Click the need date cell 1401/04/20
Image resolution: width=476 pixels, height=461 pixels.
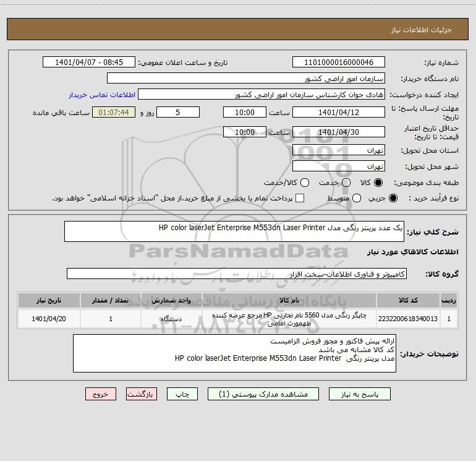click(x=49, y=319)
